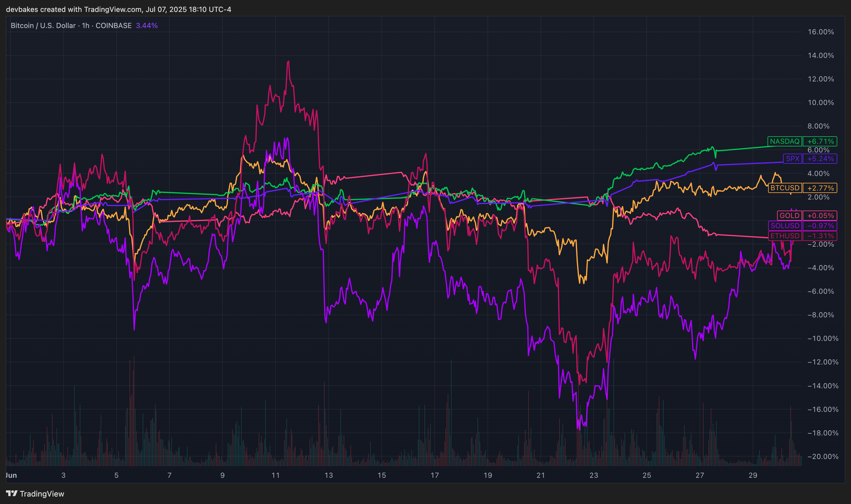Select the BTCUSD price scale label
Screen dimensions: 851x504
785,188
